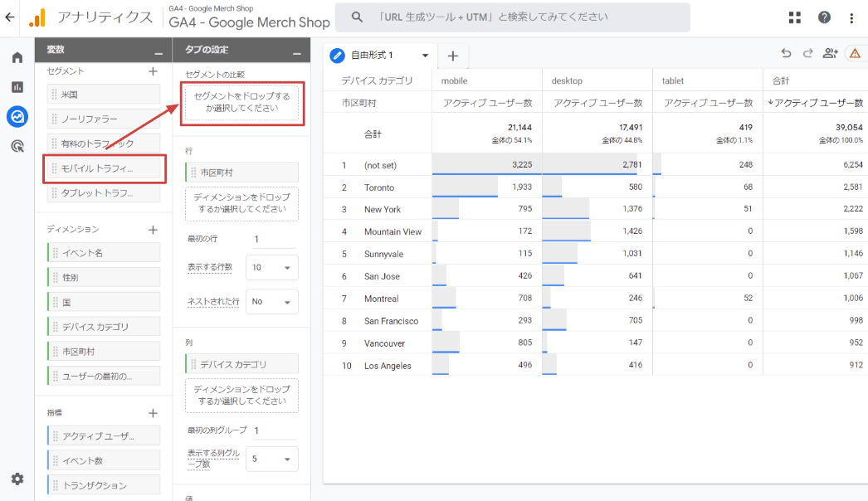Click tablet column header
This screenshot has width=868, height=501.
pos(673,80)
